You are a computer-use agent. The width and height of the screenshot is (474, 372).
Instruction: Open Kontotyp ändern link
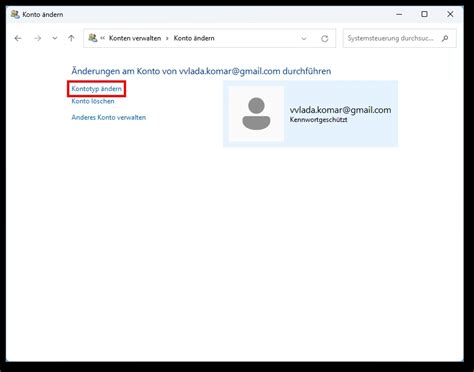point(96,89)
